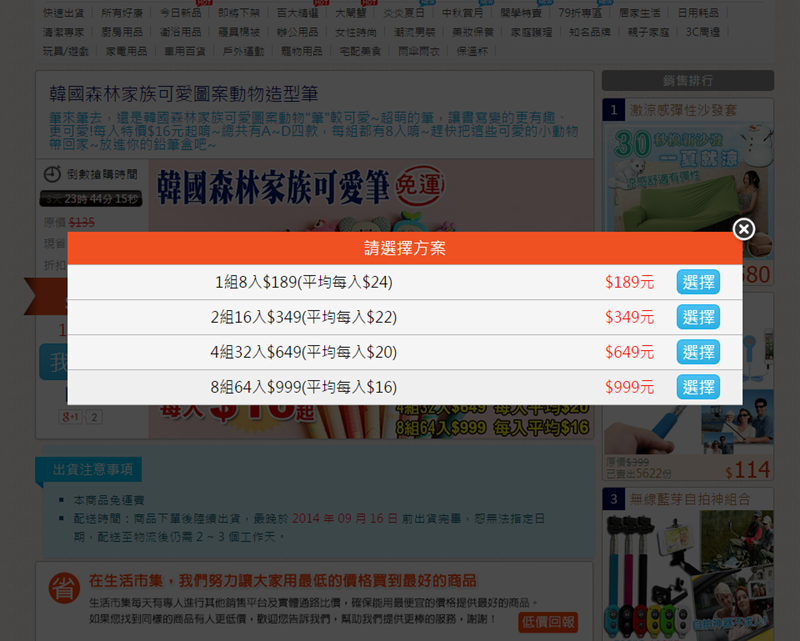Select the $349元 plan button

(698, 317)
